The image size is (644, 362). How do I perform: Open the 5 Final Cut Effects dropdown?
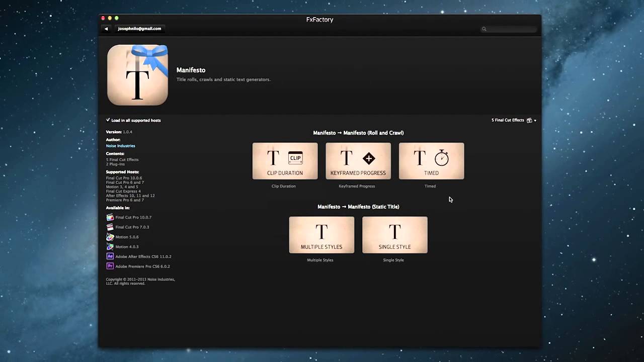[514, 120]
